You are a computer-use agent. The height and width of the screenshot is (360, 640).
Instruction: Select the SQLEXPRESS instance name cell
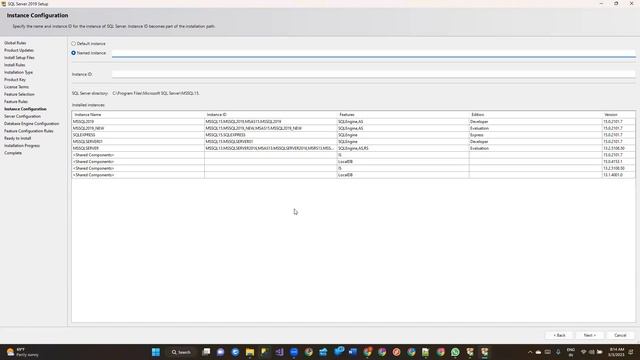138,135
